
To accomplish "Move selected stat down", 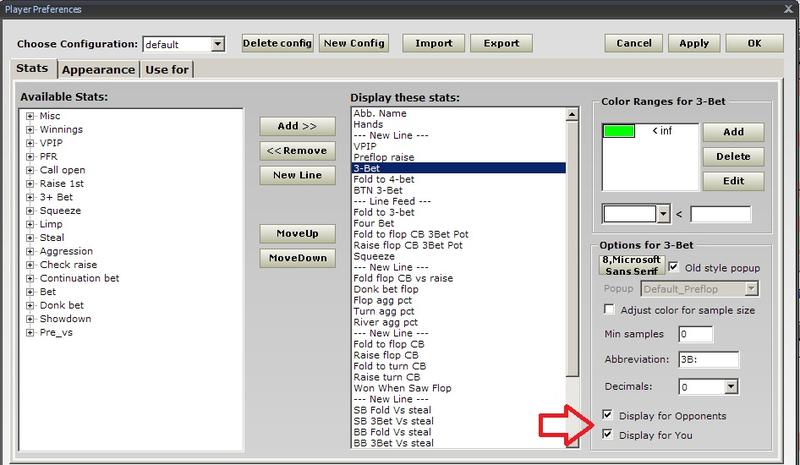I will coord(297,258).
